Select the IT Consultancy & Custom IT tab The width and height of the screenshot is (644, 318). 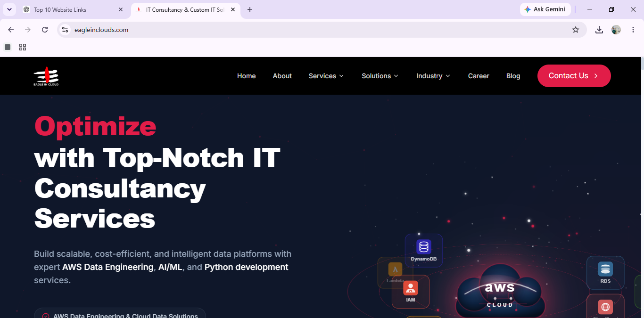click(185, 9)
